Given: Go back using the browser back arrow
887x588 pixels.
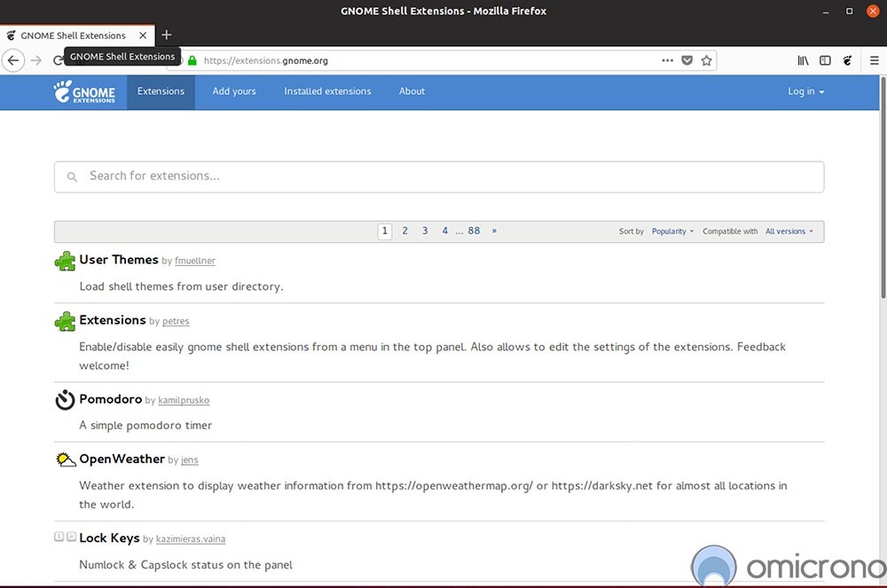Looking at the screenshot, I should click(x=13, y=60).
